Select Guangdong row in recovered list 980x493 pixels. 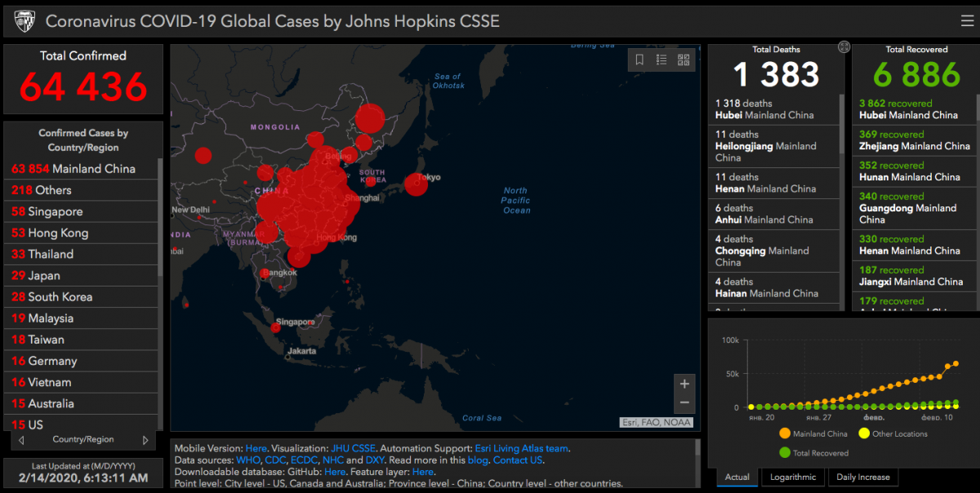click(x=915, y=208)
